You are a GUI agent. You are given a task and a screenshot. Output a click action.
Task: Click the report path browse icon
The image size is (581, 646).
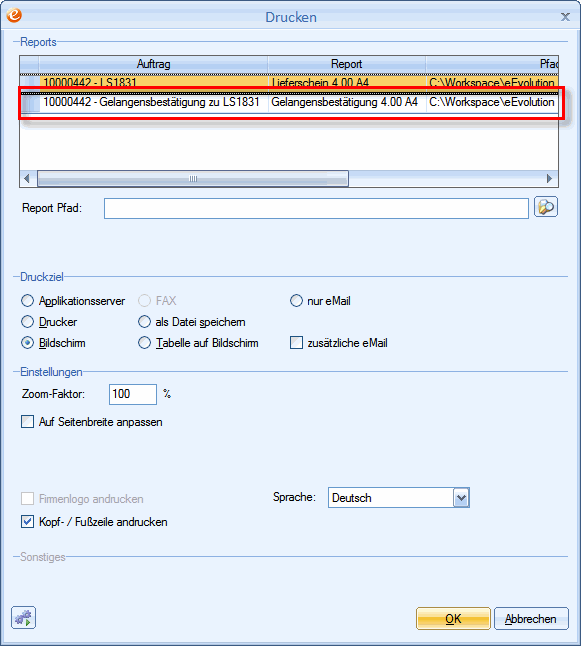click(x=546, y=207)
